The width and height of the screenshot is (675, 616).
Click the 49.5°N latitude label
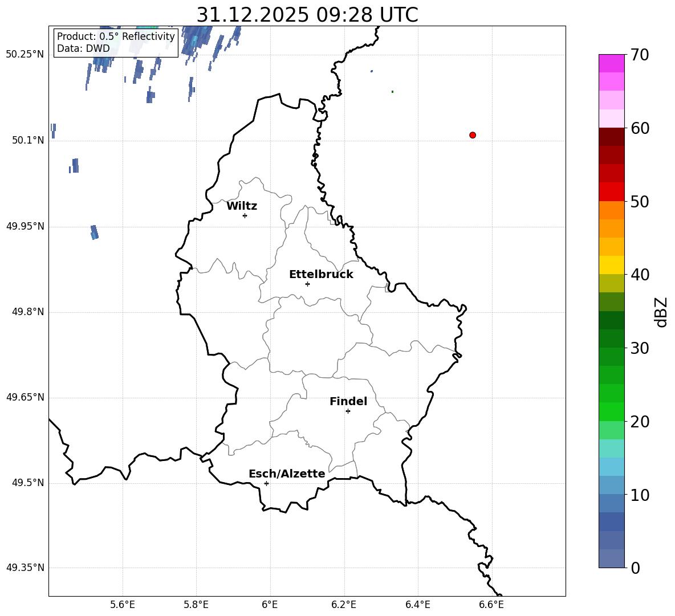28,483
